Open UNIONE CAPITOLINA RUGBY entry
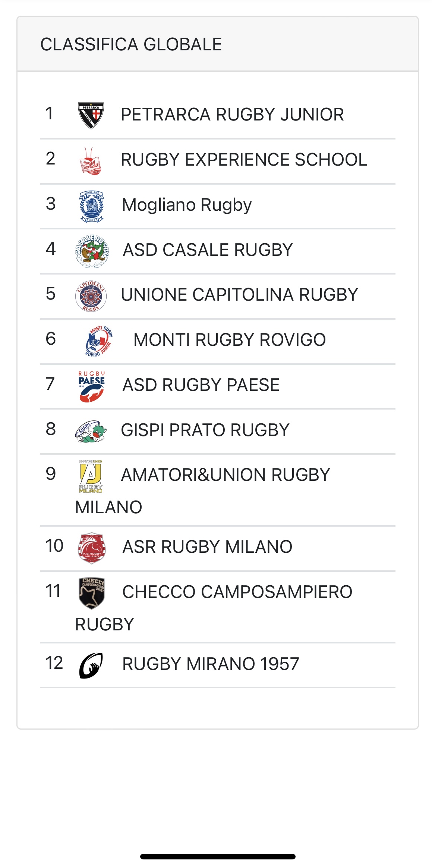This screenshot has height=868, width=432. coord(239,295)
